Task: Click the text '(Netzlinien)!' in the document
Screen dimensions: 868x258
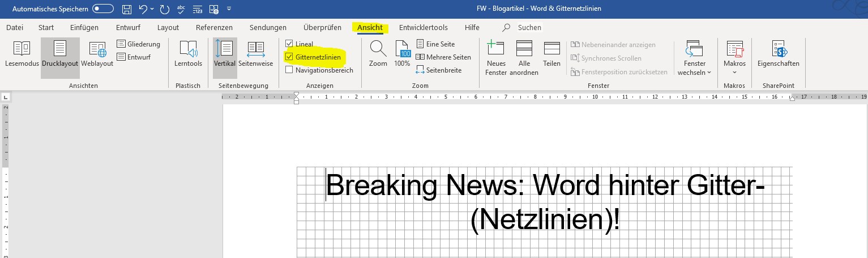Action: click(545, 220)
